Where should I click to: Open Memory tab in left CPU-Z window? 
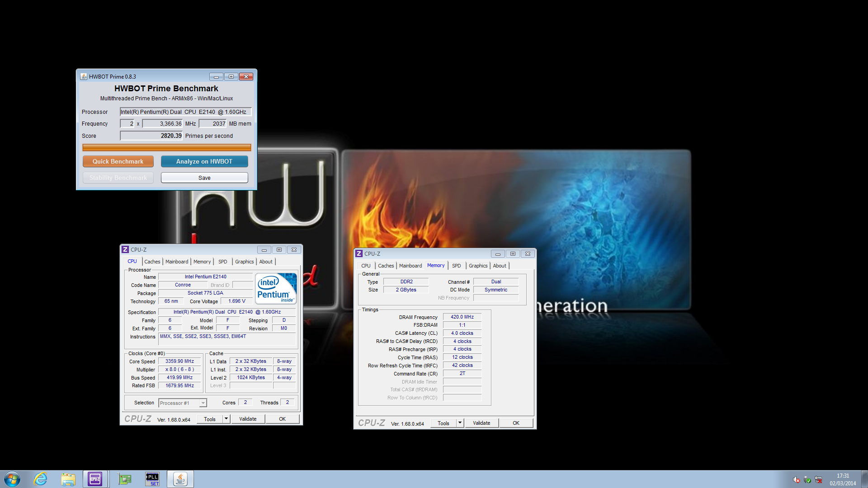(x=202, y=262)
